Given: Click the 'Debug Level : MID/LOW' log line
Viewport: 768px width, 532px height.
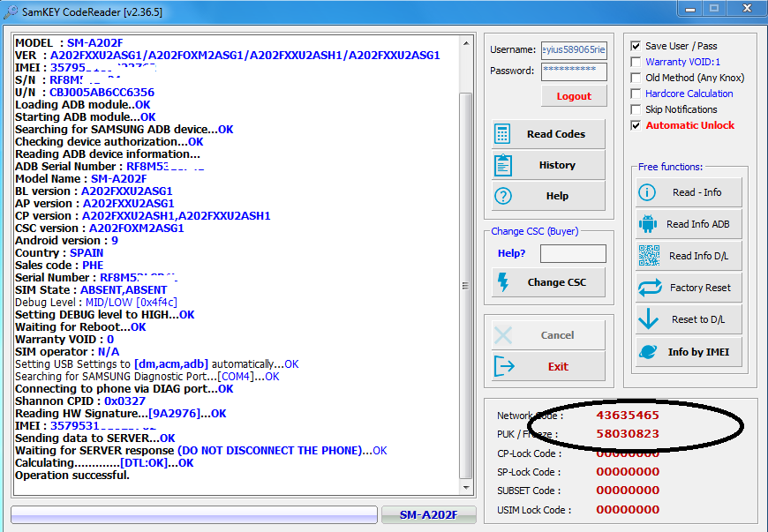Looking at the screenshot, I should pyautogui.click(x=96, y=303).
